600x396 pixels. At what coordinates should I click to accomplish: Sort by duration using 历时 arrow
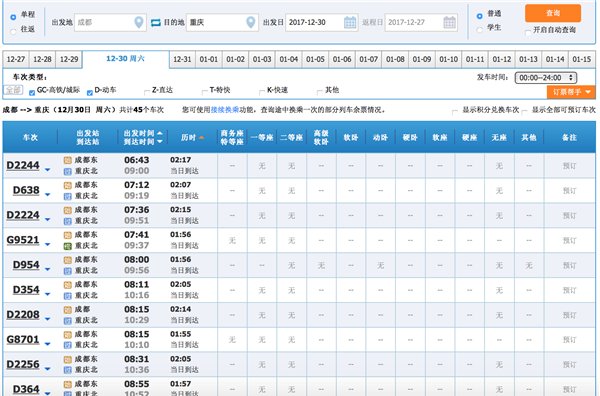pos(201,137)
